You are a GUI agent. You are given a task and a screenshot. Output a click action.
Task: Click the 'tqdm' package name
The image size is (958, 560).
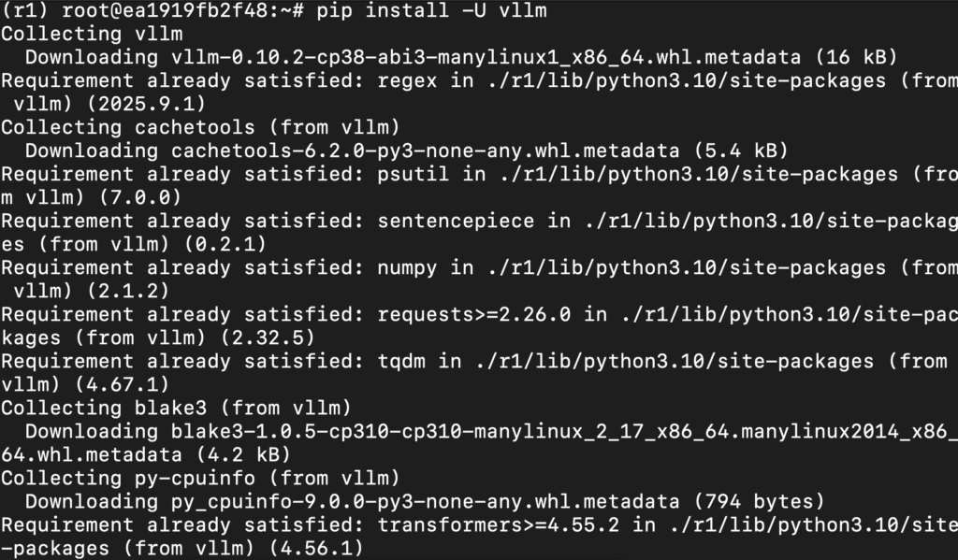[401, 361]
